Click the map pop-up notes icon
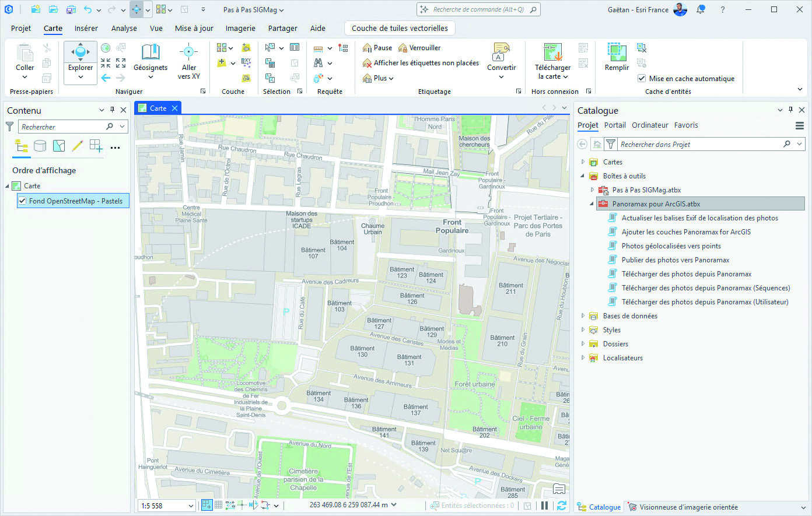 [x=559, y=489]
